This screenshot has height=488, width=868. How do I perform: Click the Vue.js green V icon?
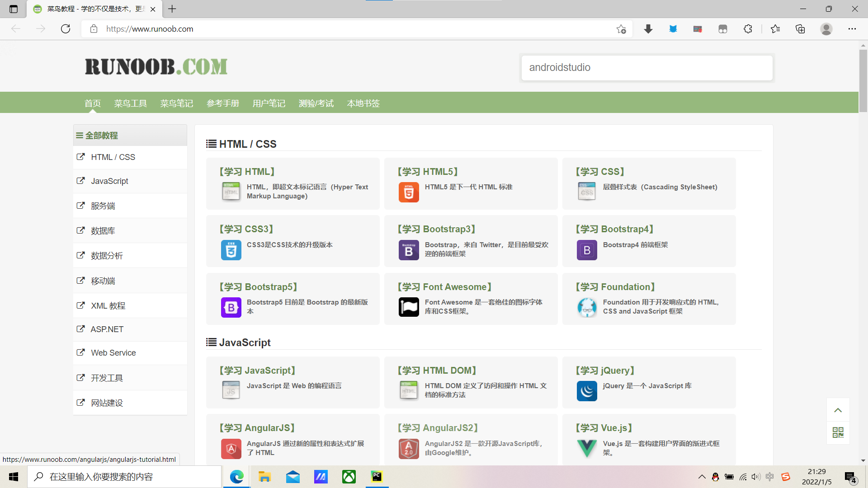(587, 448)
